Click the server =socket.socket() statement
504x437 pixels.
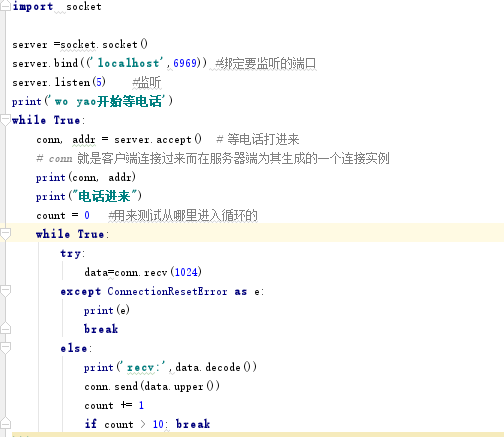(x=80, y=44)
